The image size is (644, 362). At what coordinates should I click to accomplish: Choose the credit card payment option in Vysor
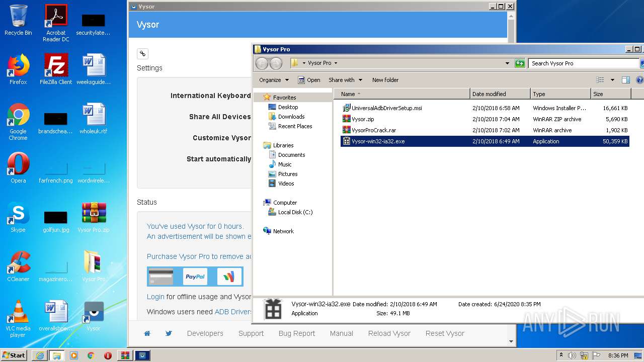[161, 277]
